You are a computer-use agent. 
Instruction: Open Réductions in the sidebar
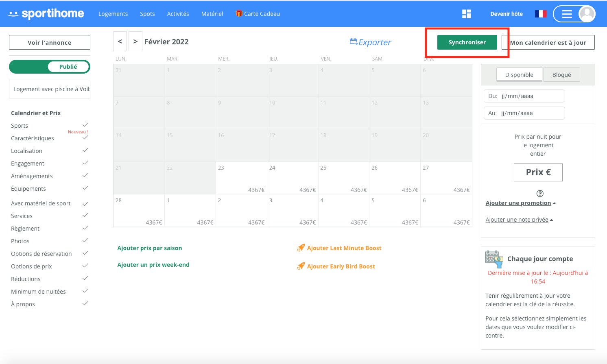[x=26, y=279]
